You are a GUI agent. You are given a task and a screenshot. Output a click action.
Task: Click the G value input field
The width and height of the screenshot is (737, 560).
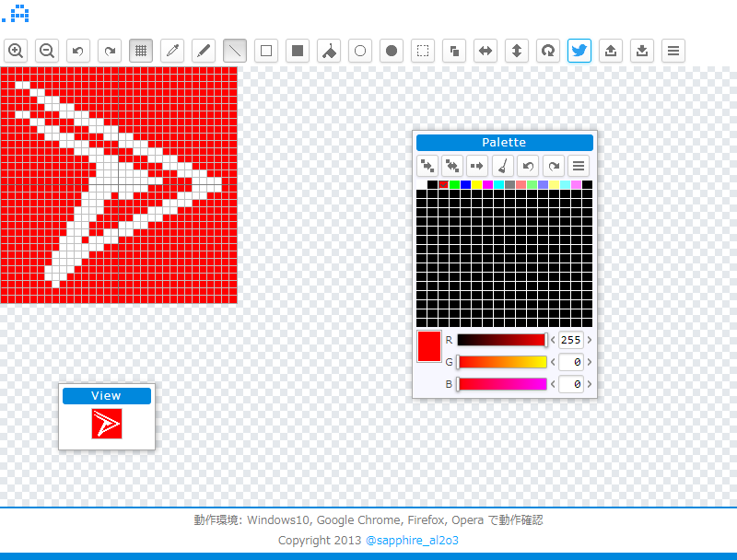(x=571, y=362)
